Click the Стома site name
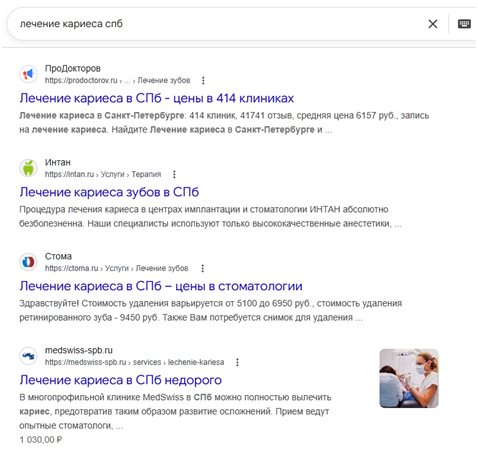 pyautogui.click(x=58, y=256)
